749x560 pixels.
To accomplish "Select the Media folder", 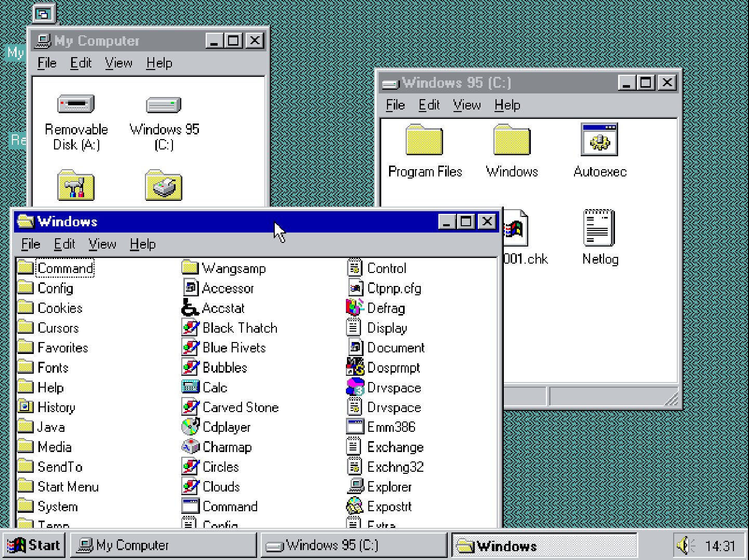I will pos(44,446).
